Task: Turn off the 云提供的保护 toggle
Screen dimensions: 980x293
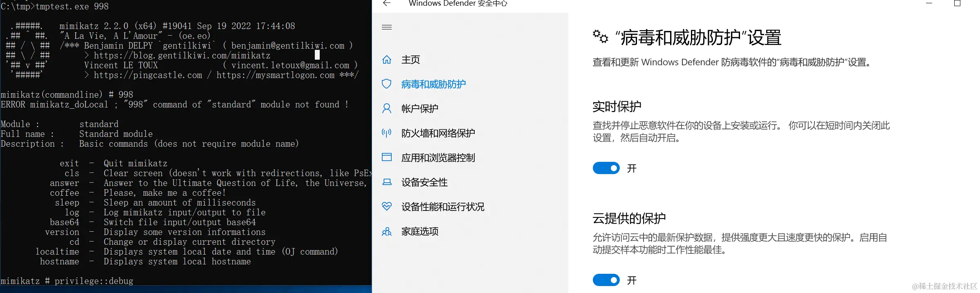Action: click(x=606, y=280)
